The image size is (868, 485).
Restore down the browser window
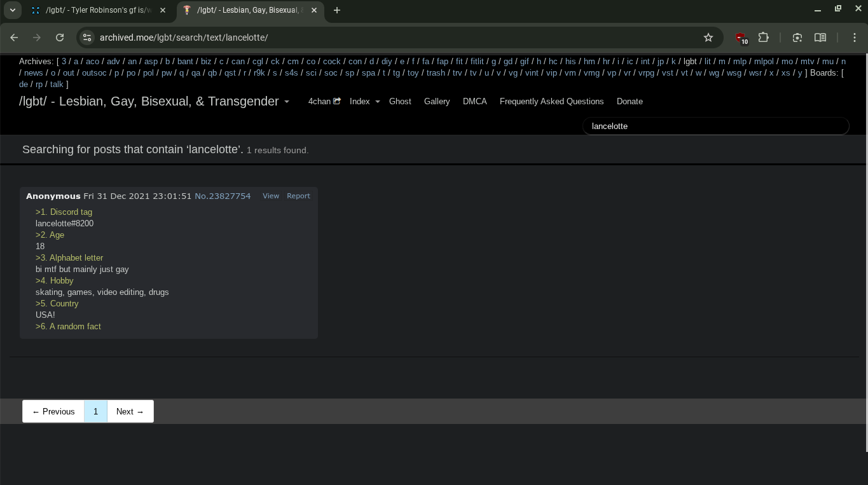[838, 10]
